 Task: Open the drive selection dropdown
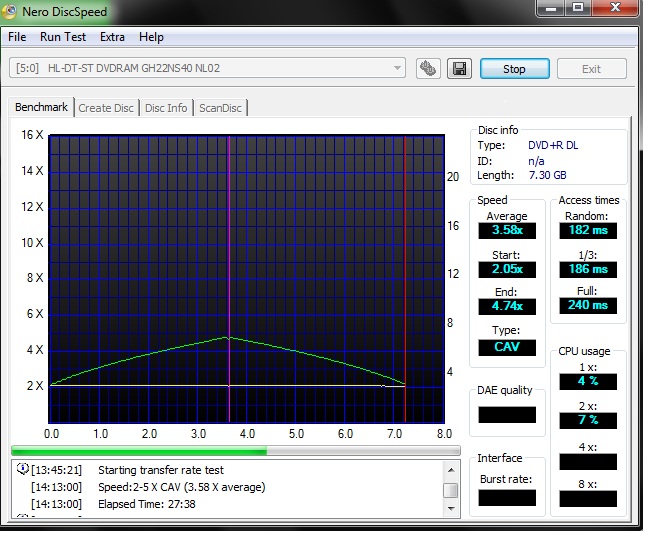(207, 68)
